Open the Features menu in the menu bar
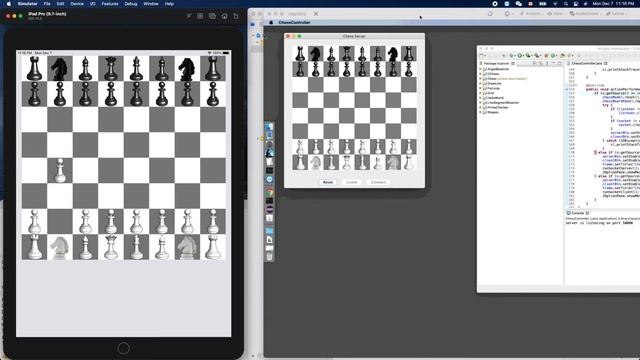The width and height of the screenshot is (640, 360). (110, 4)
